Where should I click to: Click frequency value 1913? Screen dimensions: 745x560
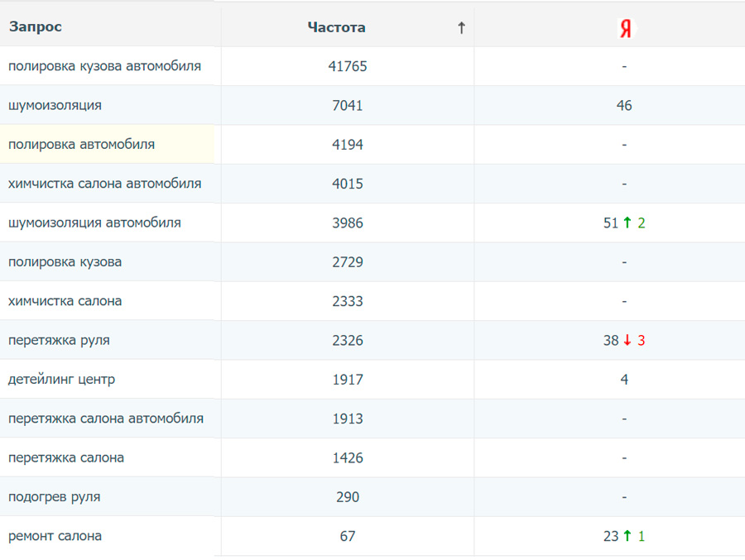pos(348,419)
